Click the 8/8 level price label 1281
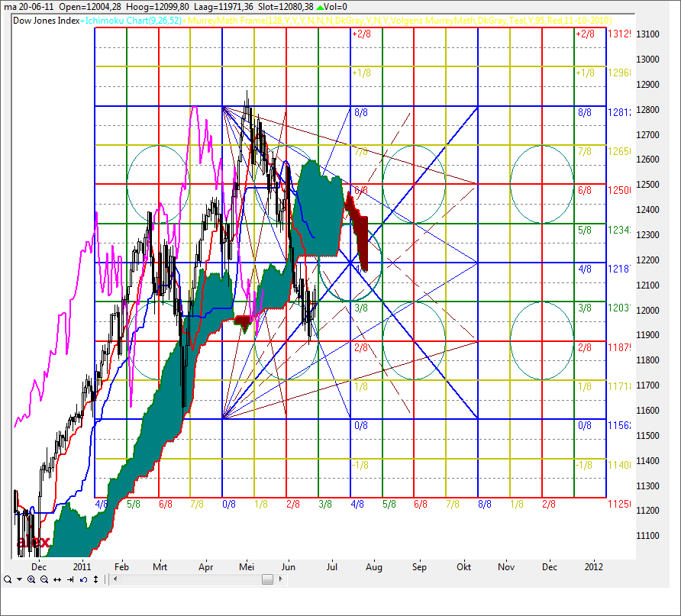The width and height of the screenshot is (681, 616). pyautogui.click(x=619, y=112)
